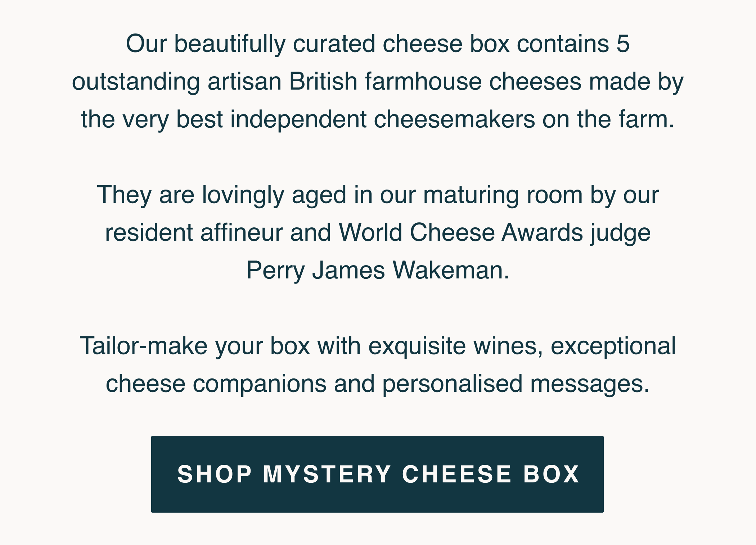Image resolution: width=756 pixels, height=545 pixels.
Task: Click the words the very best
Action: [x=152, y=119]
